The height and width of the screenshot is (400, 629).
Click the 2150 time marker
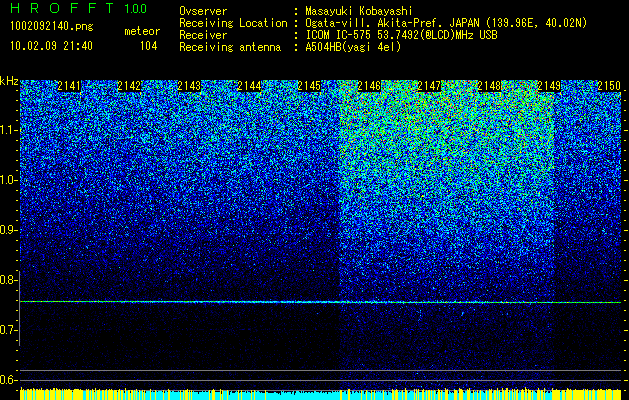coord(609,86)
